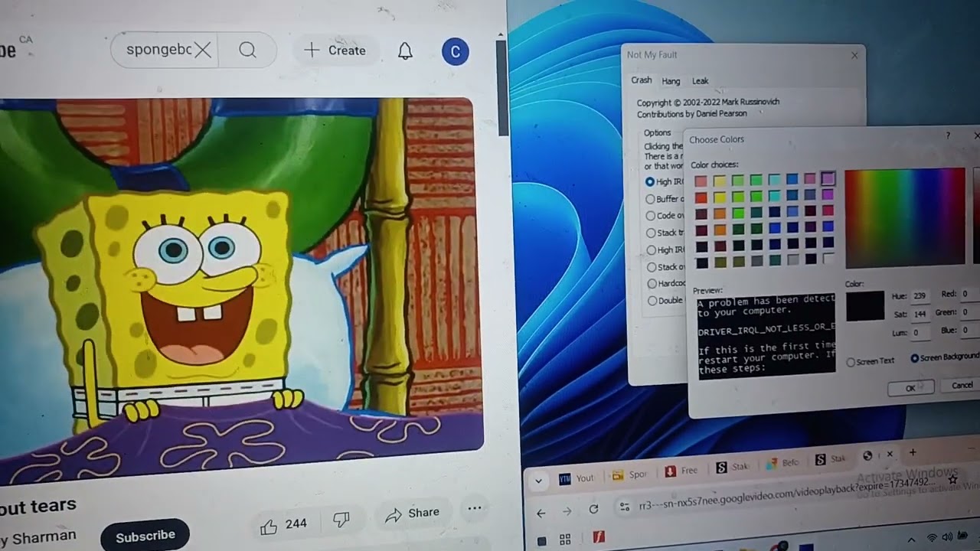980x551 pixels.
Task: Pick the pink swatch in top-left of color choices
Action: 701,181
